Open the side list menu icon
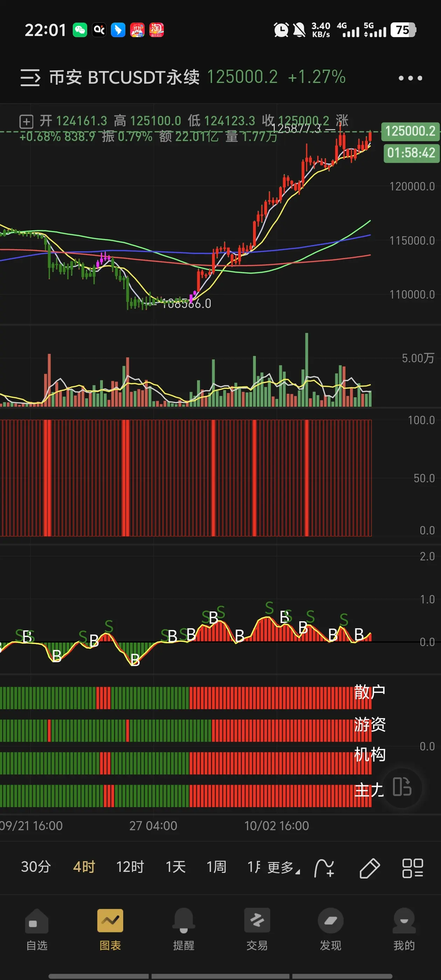Screen dimensions: 441x980 30,78
